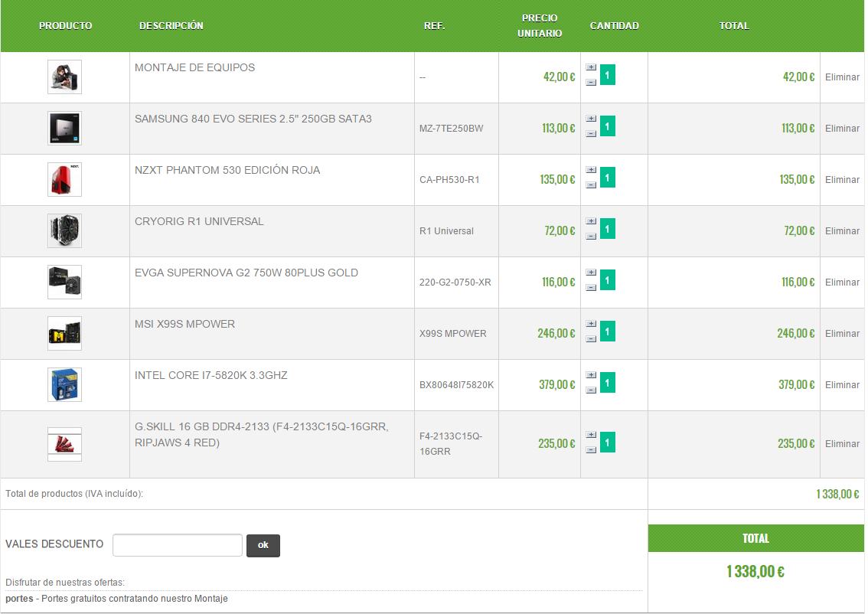
Task: Open the EVGA Supernova power supply thumbnail
Action: [x=64, y=283]
